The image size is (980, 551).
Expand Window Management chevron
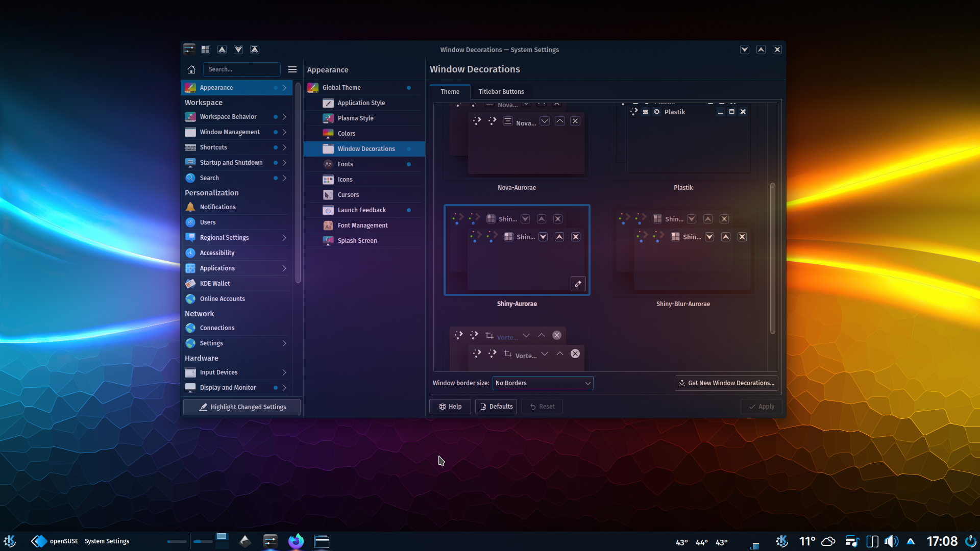pos(284,132)
